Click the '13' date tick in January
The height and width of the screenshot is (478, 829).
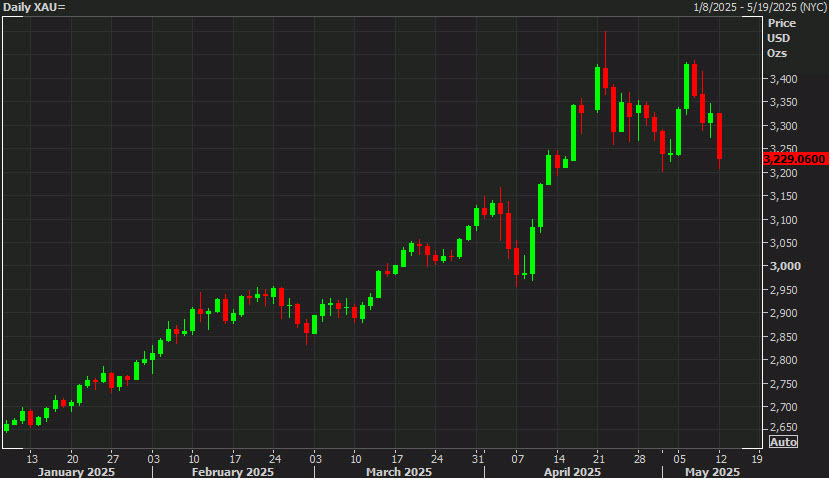[x=32, y=458]
